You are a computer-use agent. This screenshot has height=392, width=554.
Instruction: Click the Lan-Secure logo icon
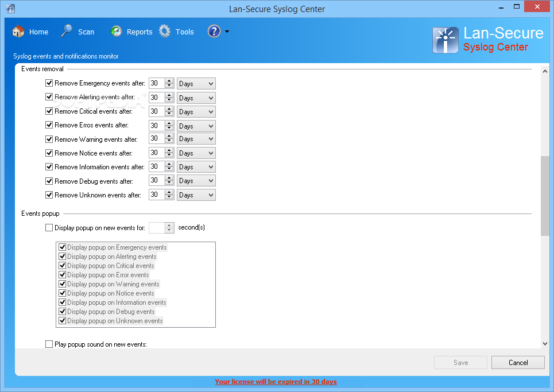pyautogui.click(x=445, y=40)
